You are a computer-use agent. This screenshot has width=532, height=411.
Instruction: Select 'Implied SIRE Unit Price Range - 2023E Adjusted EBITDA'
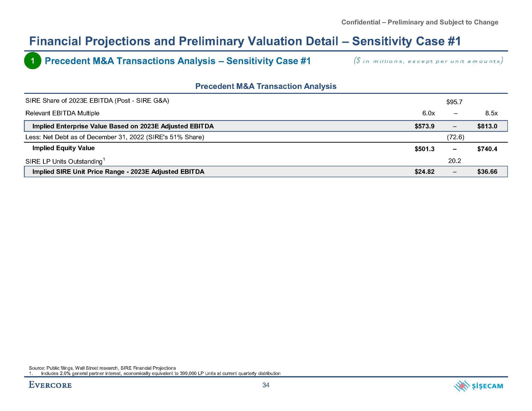(118, 172)
